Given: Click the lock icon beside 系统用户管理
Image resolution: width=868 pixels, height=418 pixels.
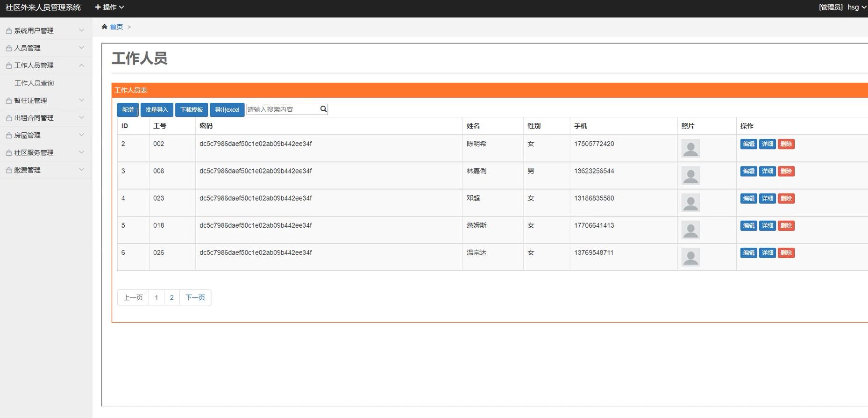Looking at the screenshot, I should 9,31.
